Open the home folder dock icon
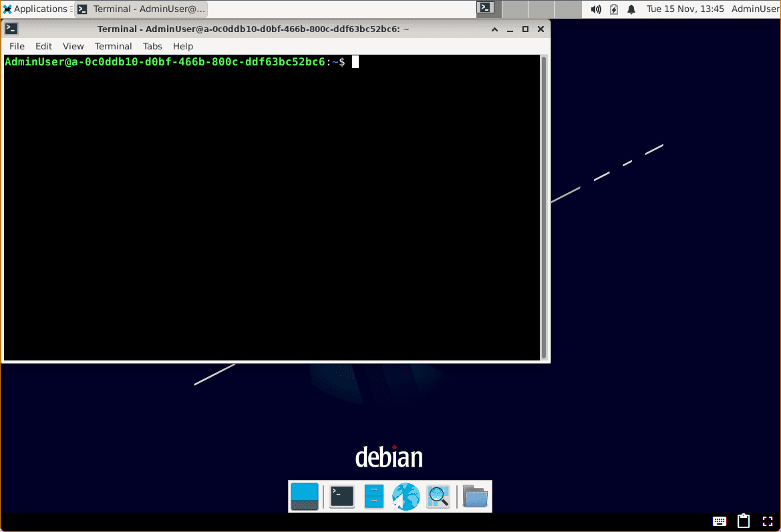The image size is (781, 532). point(475,496)
